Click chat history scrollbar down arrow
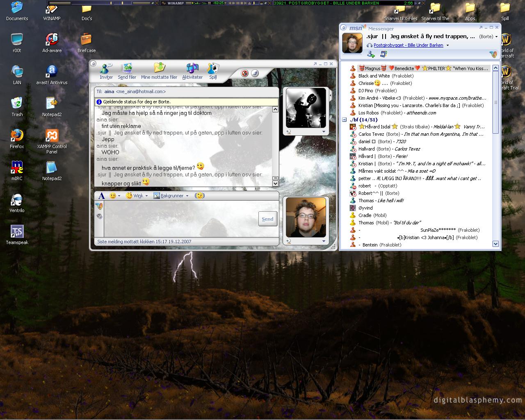 [x=275, y=184]
